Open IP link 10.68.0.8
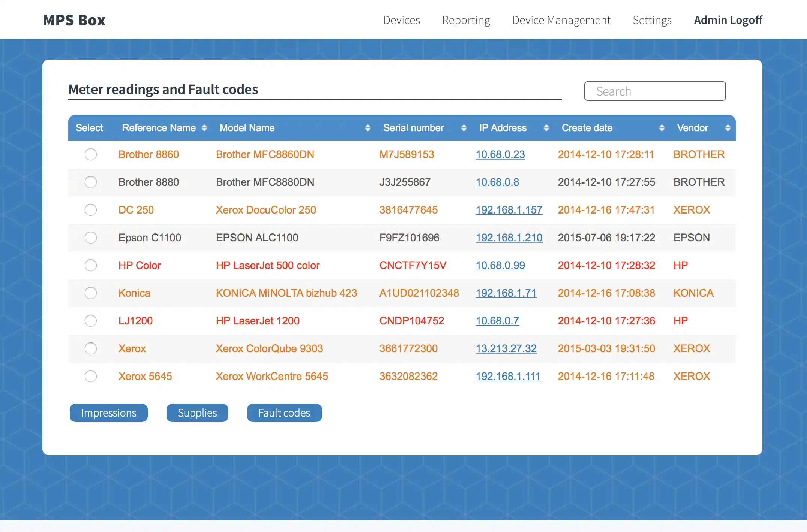The image size is (807, 532). click(497, 182)
